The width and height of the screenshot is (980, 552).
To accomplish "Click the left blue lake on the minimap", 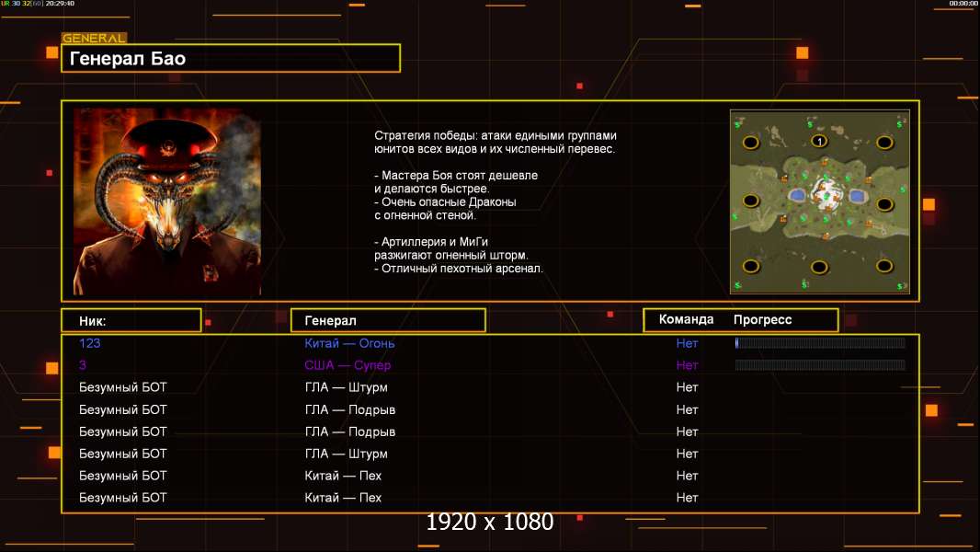I will (x=797, y=196).
